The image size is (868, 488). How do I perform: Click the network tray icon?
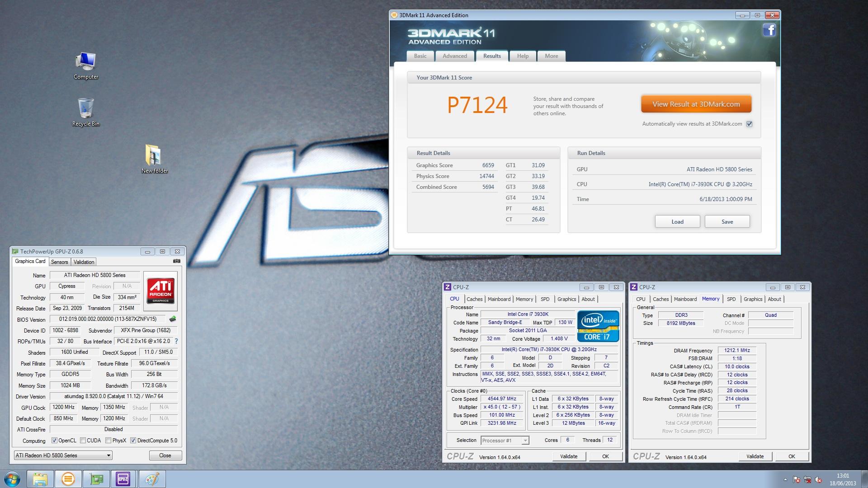tap(807, 480)
